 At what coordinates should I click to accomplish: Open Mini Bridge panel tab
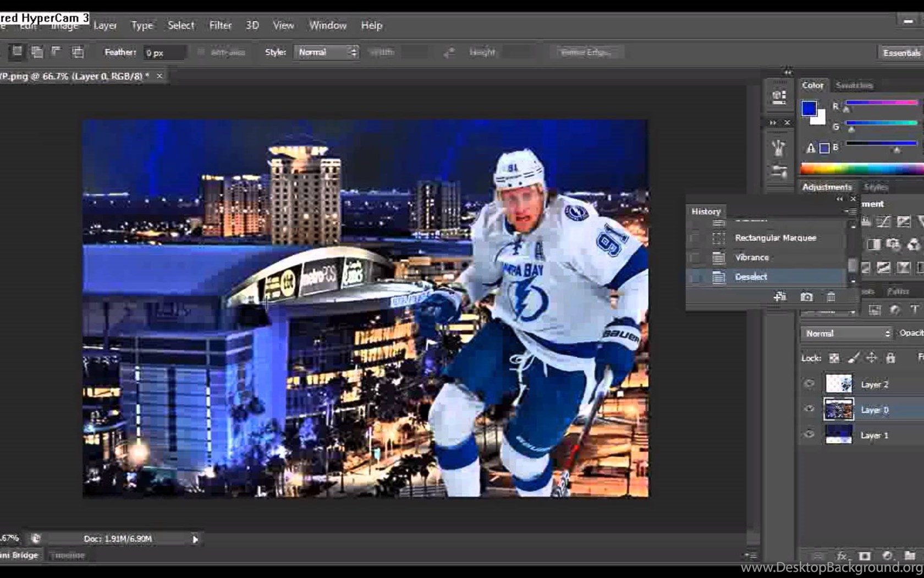(20, 555)
